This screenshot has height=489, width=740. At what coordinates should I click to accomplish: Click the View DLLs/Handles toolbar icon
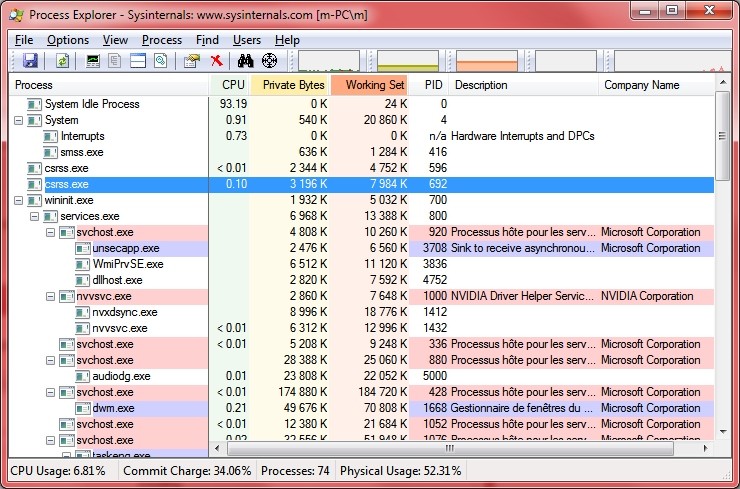coord(160,60)
